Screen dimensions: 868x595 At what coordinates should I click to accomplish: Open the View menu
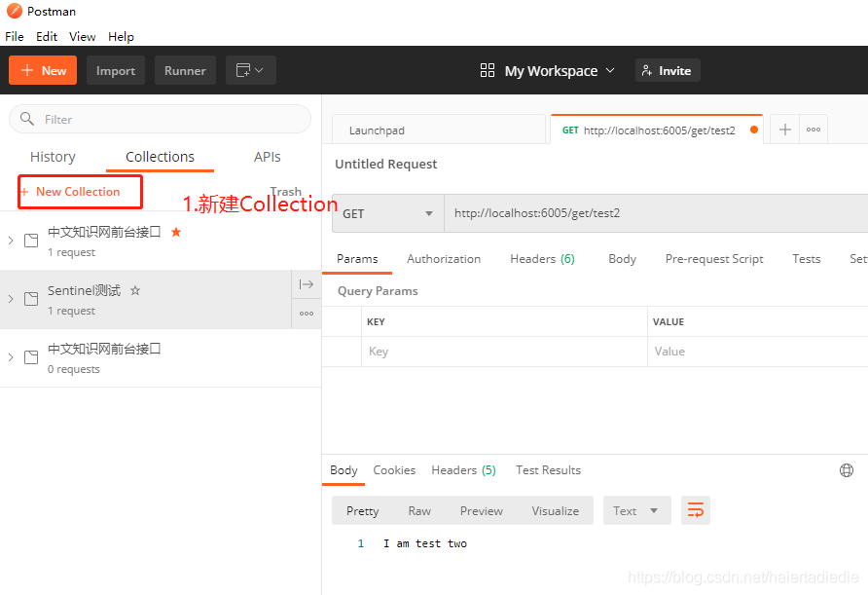point(82,36)
